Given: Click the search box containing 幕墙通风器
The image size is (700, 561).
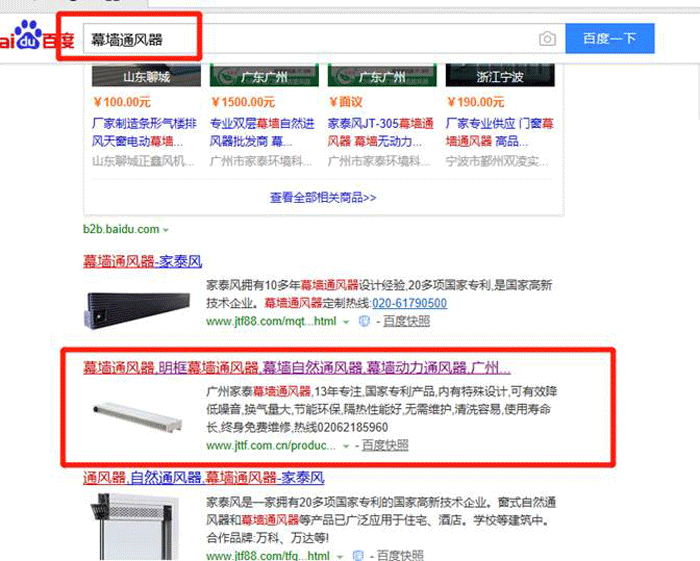Looking at the screenshot, I should (x=310, y=39).
